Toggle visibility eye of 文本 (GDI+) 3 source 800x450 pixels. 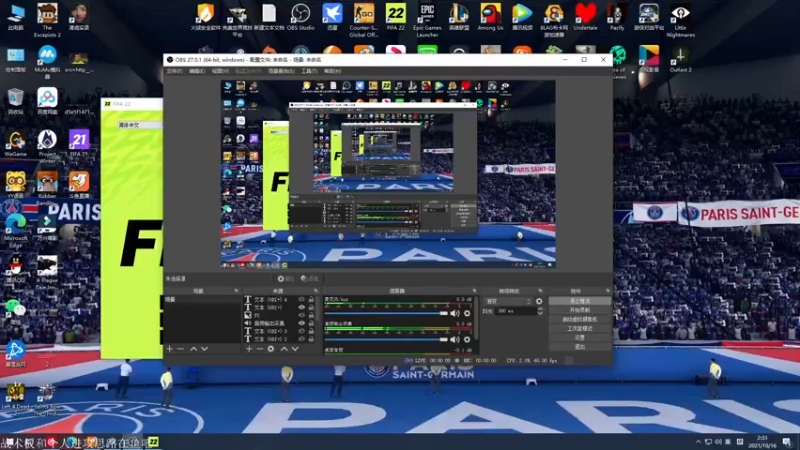click(x=302, y=331)
